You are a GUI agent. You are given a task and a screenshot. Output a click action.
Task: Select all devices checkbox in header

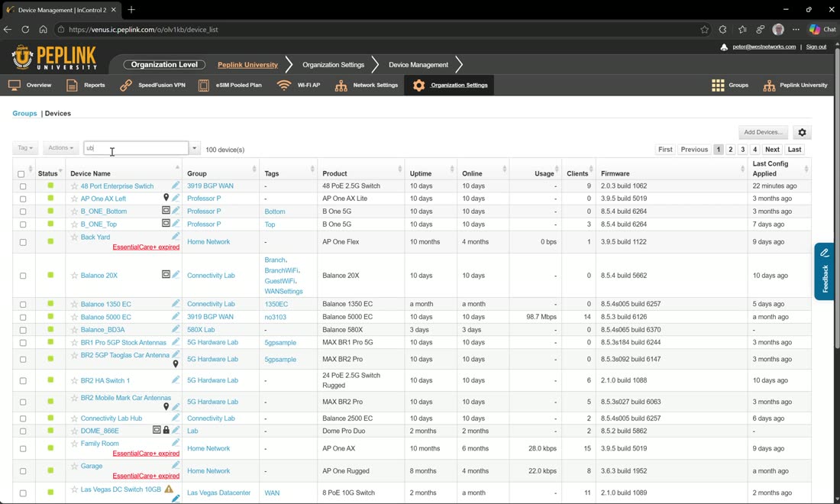click(x=21, y=173)
